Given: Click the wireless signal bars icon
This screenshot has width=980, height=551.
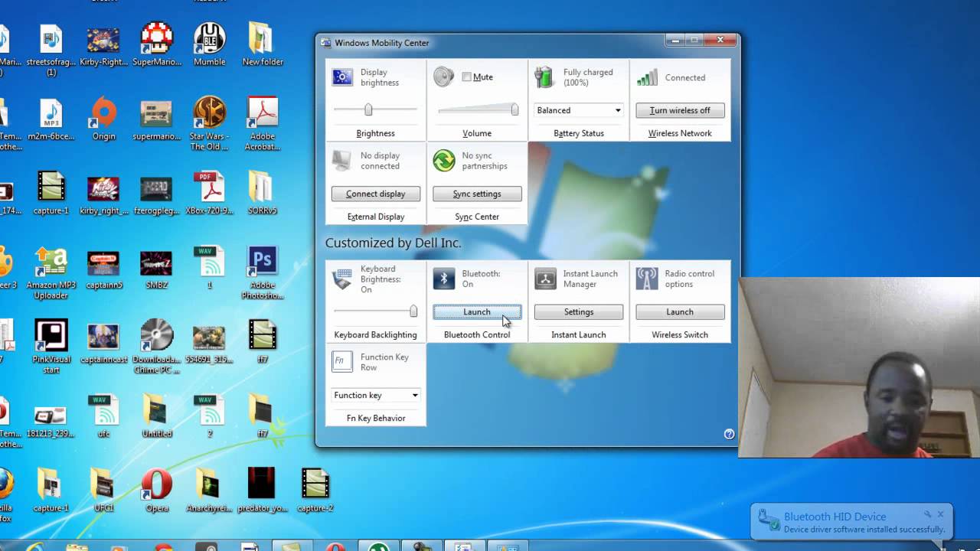Looking at the screenshot, I should [x=647, y=77].
